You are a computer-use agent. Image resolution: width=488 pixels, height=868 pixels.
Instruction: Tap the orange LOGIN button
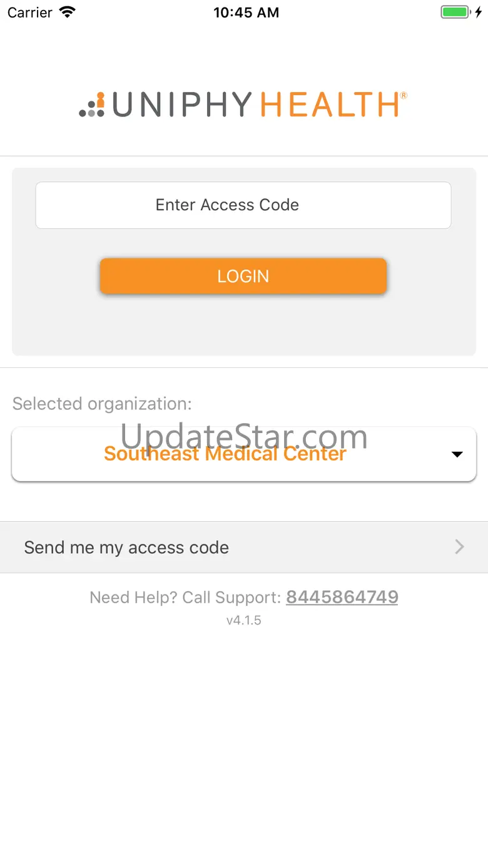click(243, 276)
